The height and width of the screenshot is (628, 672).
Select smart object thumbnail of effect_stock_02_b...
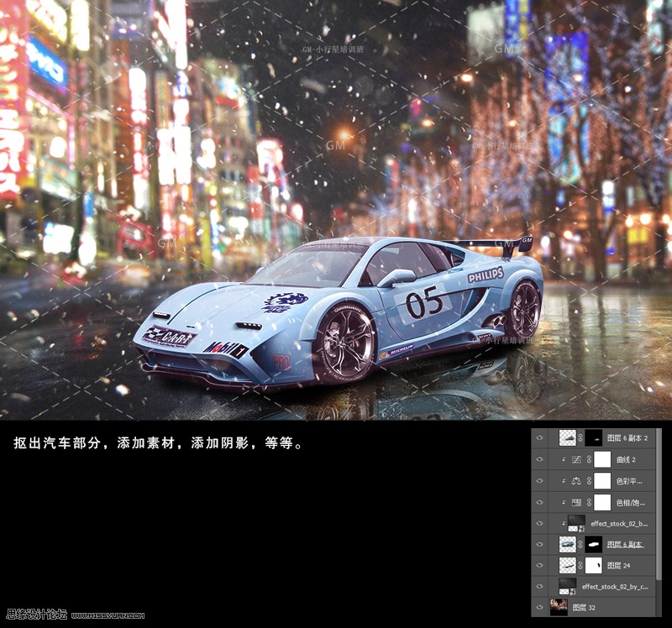[x=576, y=523]
